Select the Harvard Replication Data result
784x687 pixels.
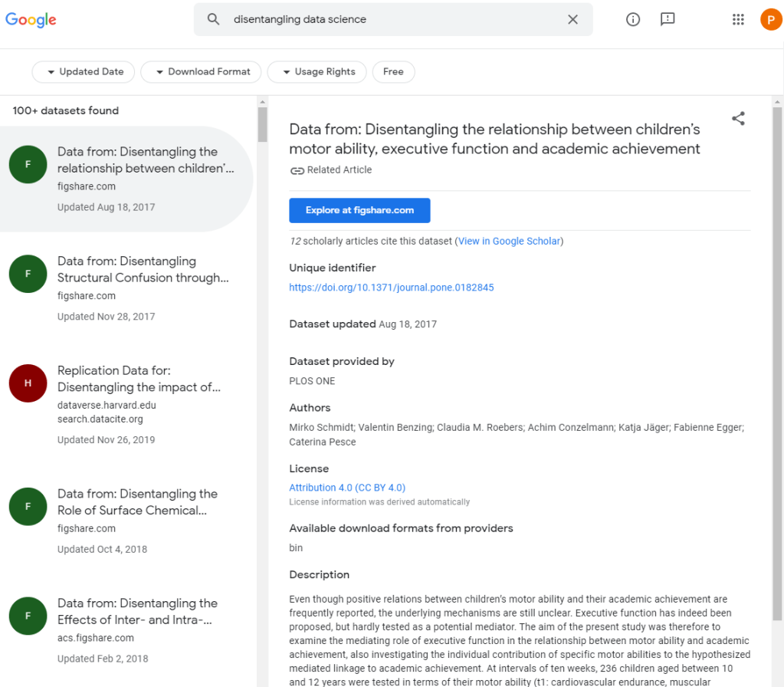(139, 379)
